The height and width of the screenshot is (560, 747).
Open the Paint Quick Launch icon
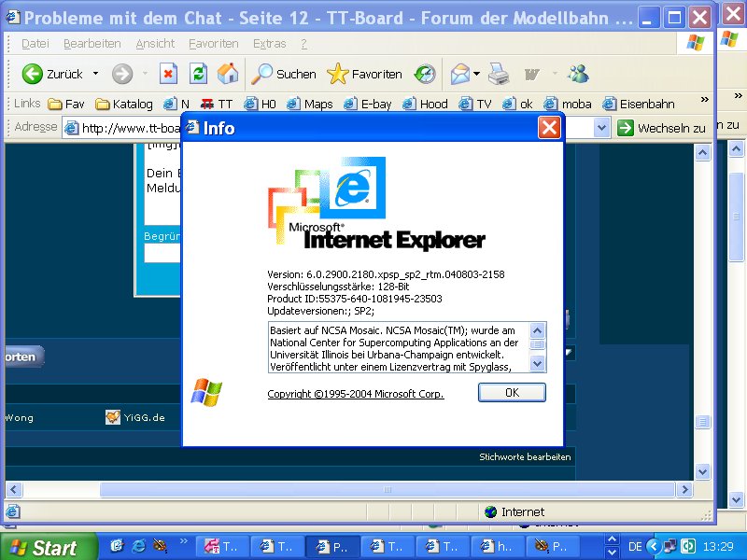pyautogui.click(x=160, y=546)
